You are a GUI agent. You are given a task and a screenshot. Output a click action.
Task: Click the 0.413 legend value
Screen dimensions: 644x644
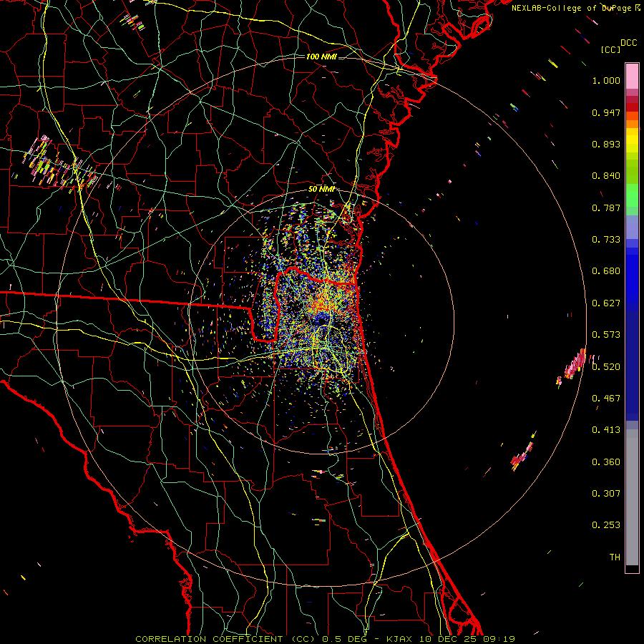606,430
